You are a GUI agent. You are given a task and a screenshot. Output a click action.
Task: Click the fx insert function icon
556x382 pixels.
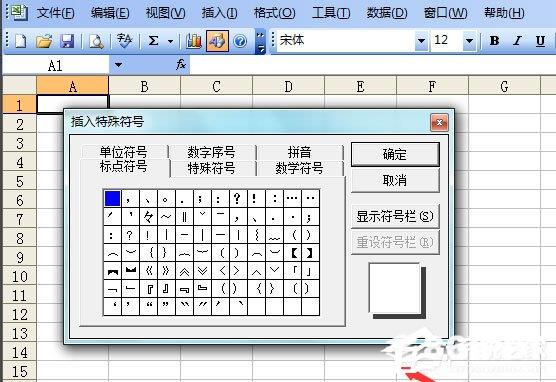pyautogui.click(x=181, y=65)
